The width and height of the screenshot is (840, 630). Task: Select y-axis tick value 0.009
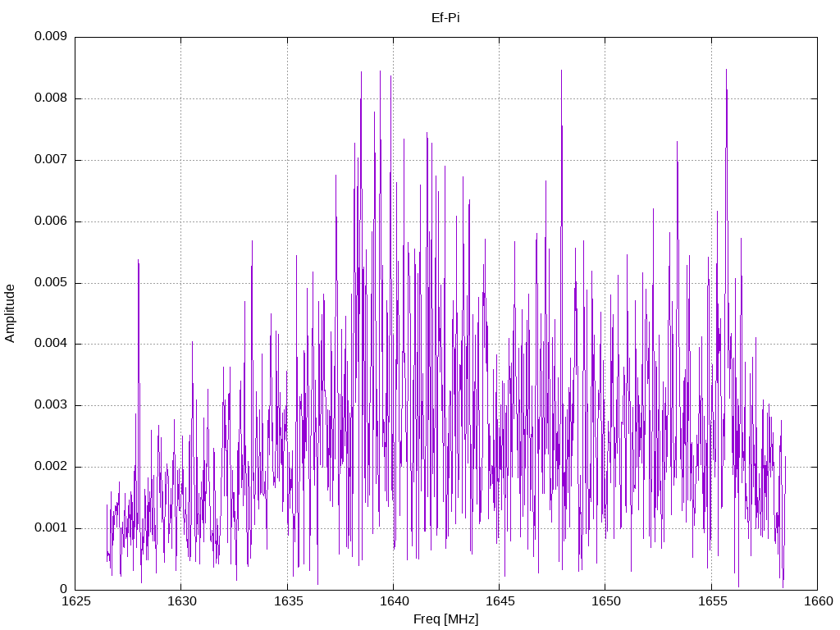[x=51, y=36]
